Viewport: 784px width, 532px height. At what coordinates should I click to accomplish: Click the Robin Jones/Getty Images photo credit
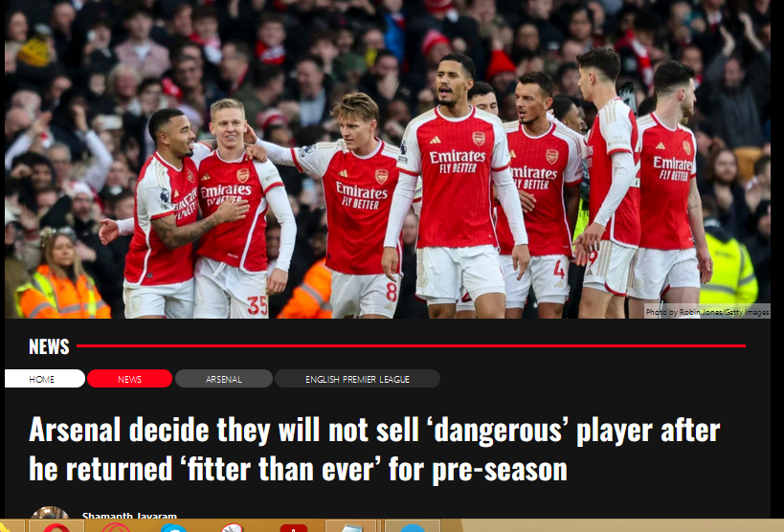(x=707, y=312)
